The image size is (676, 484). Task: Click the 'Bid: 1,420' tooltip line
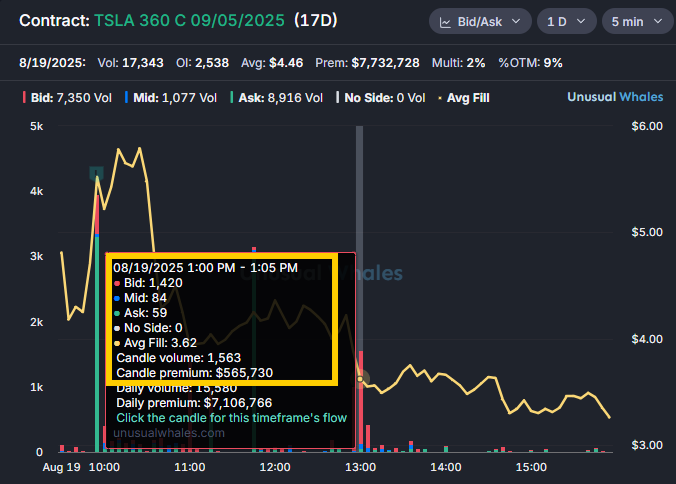point(148,283)
